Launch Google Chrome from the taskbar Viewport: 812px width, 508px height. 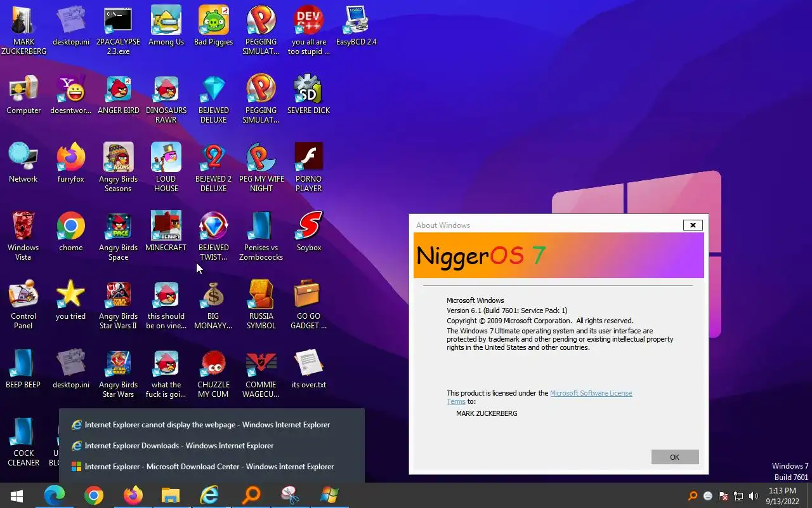(x=94, y=495)
